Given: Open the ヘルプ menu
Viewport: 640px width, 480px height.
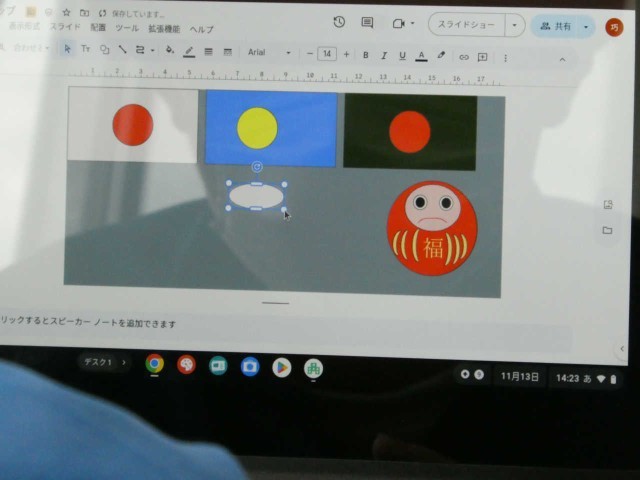Looking at the screenshot, I should (x=201, y=30).
